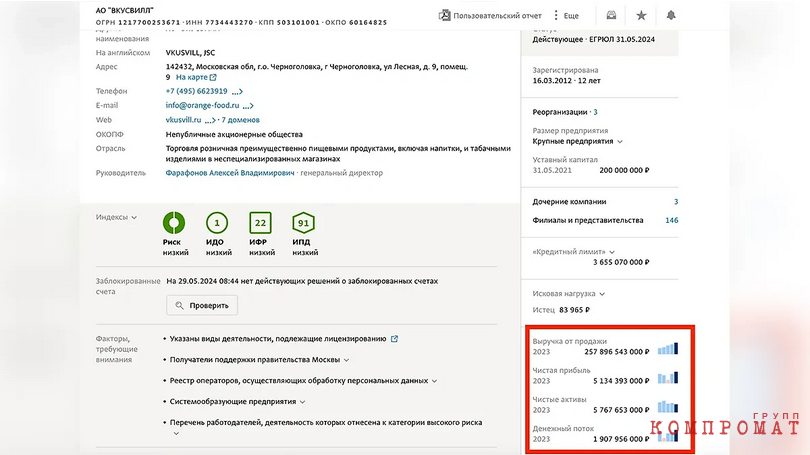Click the ИДО index icon showing 1
Screen dimensions: 810x455
pyautogui.click(x=217, y=223)
